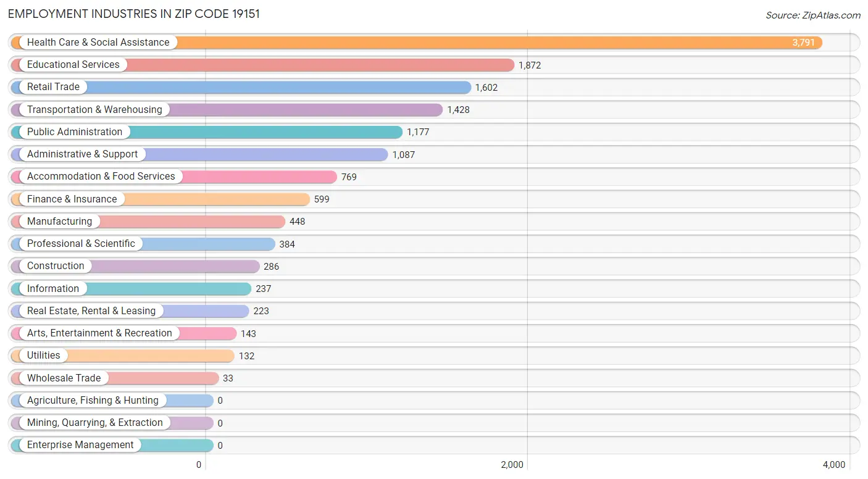Click Real Estate, Rental & Leasing label
Viewport: 868px width, 479px height.
(91, 311)
